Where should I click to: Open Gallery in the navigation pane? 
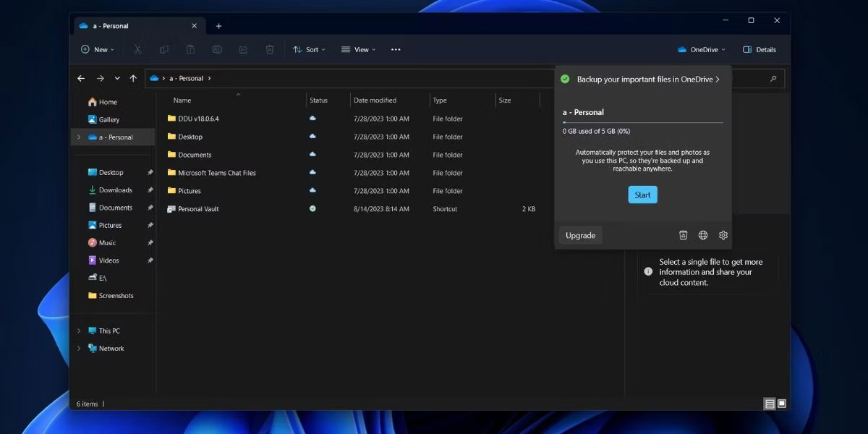(103, 119)
